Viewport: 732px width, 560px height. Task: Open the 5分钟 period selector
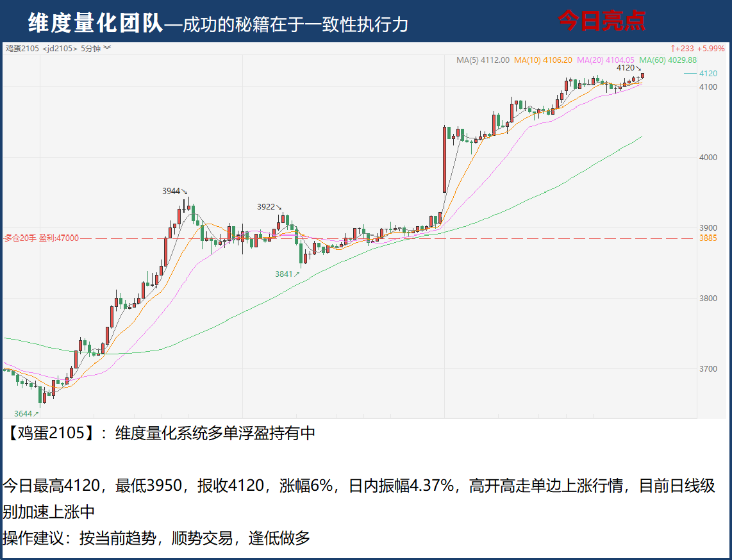pyautogui.click(x=90, y=48)
